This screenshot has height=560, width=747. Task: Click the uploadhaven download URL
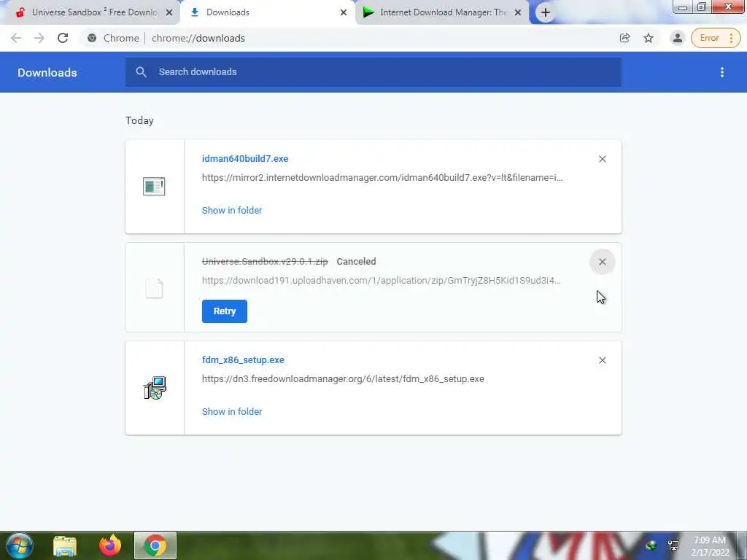coord(381,281)
